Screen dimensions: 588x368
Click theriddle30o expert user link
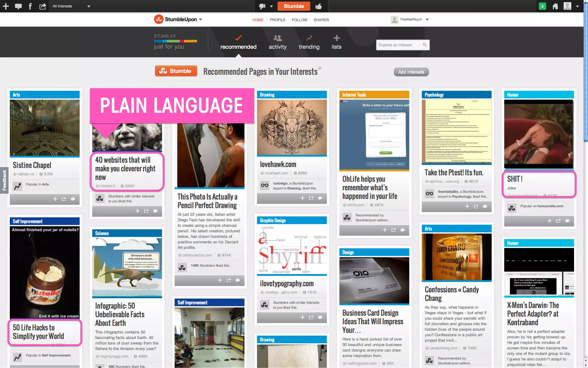point(448,192)
